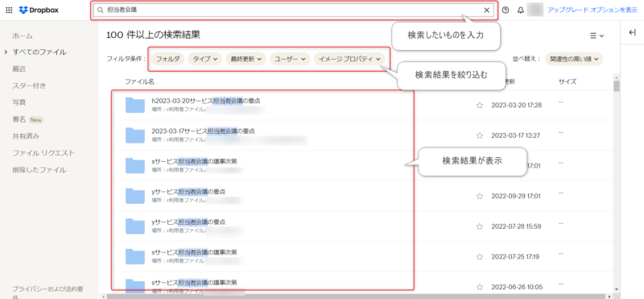Select 最近 in the sidebar
The height and width of the screenshot is (299, 644).
point(19,69)
